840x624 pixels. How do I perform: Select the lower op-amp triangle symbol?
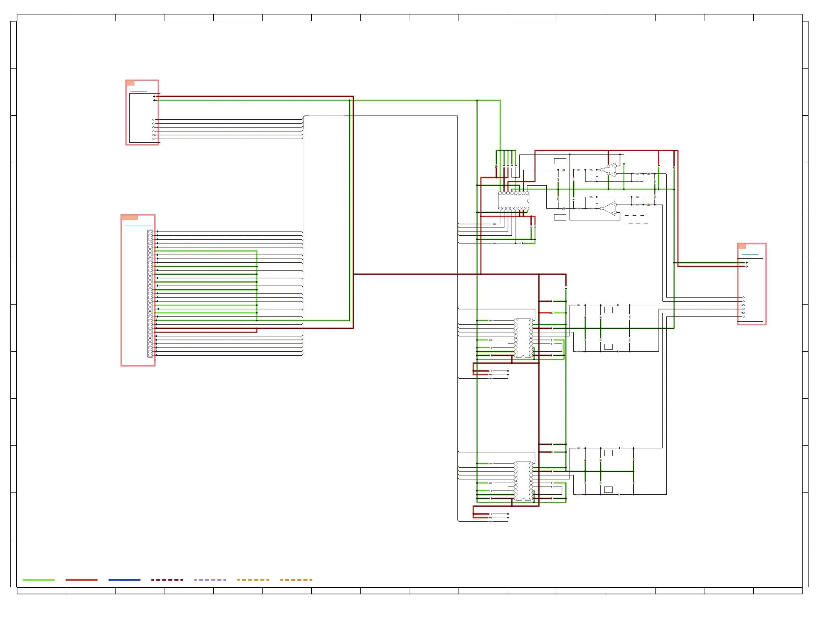click(609, 208)
